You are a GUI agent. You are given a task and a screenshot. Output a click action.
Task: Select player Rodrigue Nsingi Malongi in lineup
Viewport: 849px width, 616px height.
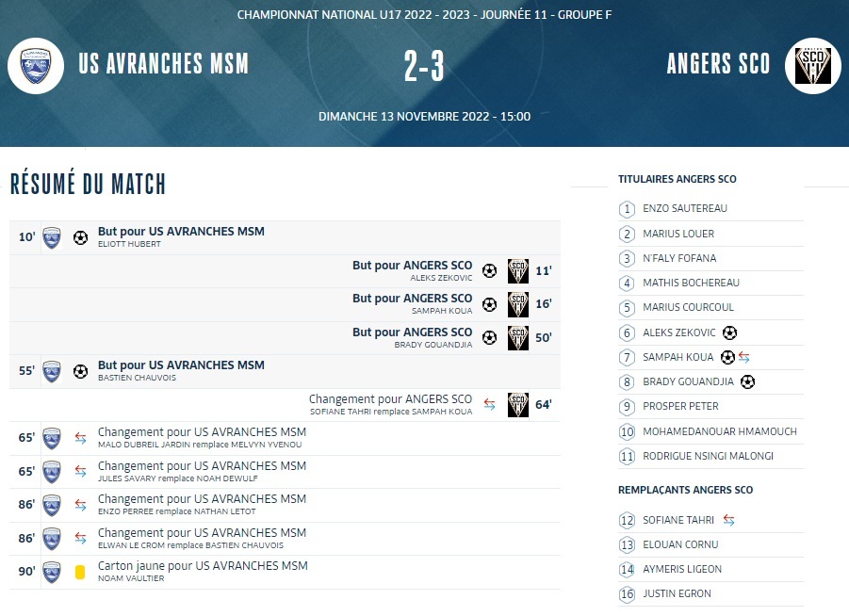[709, 456]
